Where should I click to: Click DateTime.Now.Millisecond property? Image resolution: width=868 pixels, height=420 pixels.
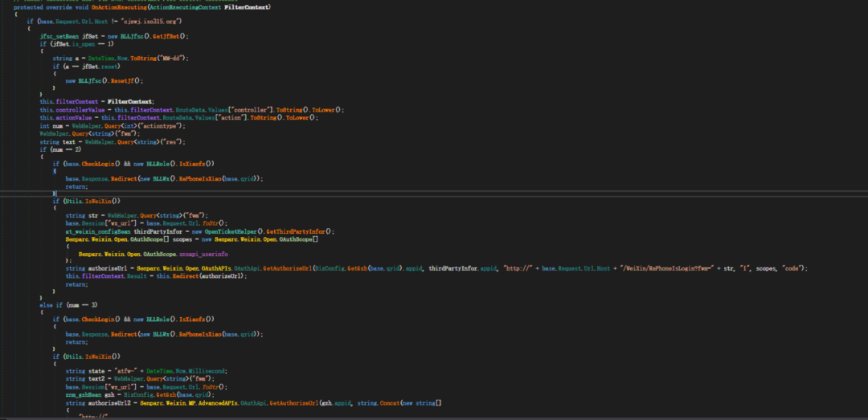pyautogui.click(x=187, y=371)
